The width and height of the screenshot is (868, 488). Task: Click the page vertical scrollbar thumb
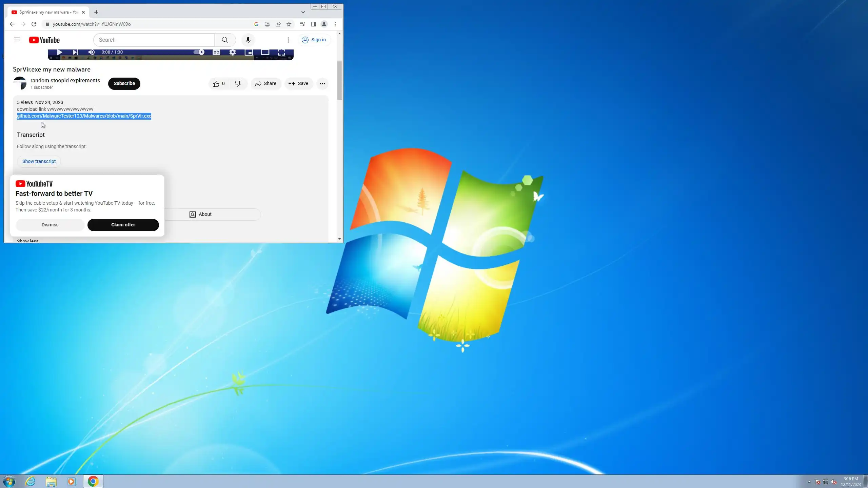coord(339,80)
